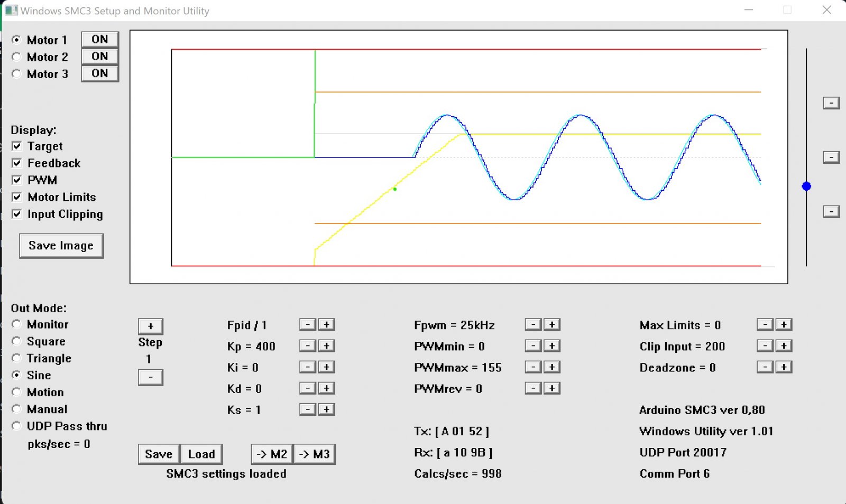Choose Square out mode
The height and width of the screenshot is (504, 846).
pos(16,341)
